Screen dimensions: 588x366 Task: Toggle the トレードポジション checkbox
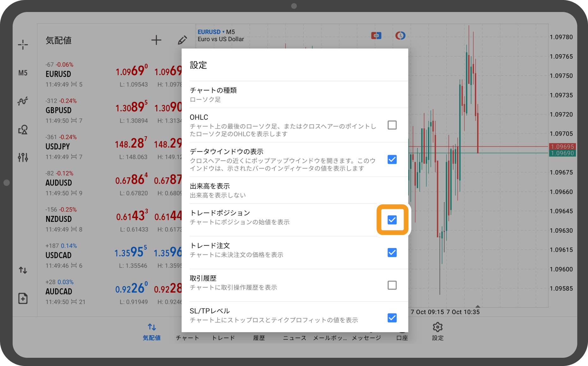392,220
